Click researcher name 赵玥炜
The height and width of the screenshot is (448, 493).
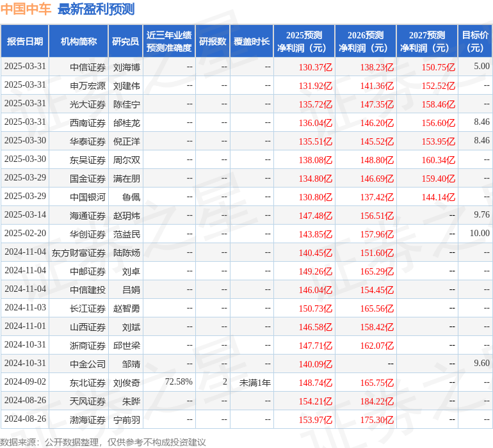[x=127, y=216]
